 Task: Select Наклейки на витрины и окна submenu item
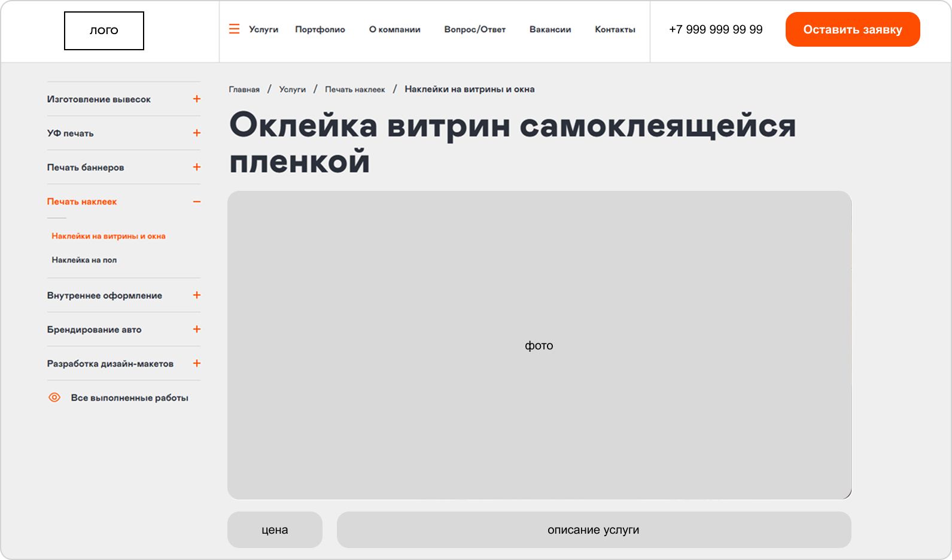coord(108,236)
